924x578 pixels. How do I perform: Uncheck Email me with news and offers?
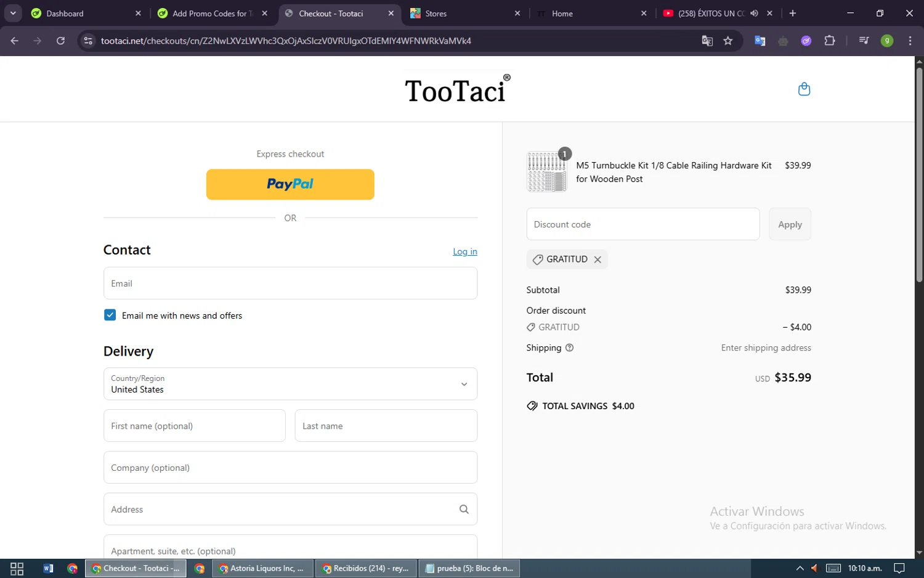pyautogui.click(x=110, y=315)
